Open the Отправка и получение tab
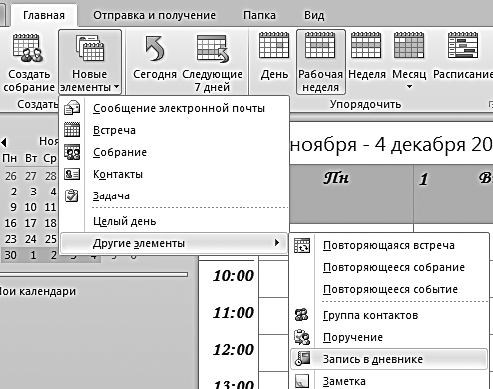493x389 pixels. [154, 15]
